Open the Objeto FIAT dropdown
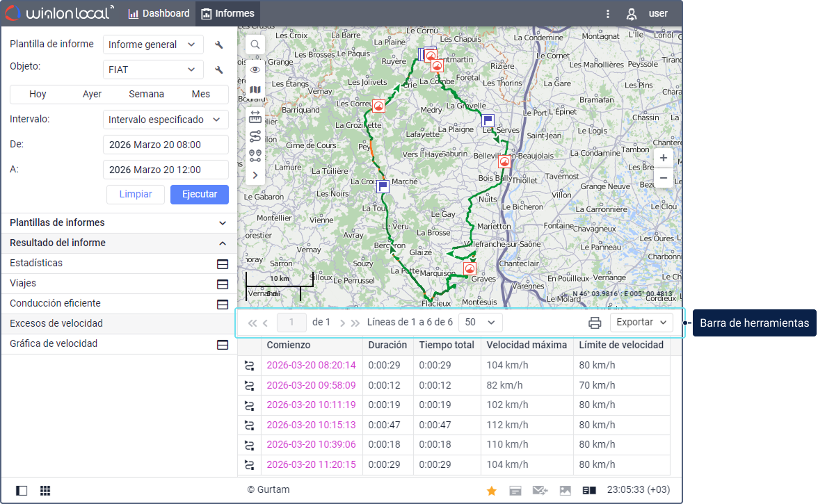 pos(153,70)
